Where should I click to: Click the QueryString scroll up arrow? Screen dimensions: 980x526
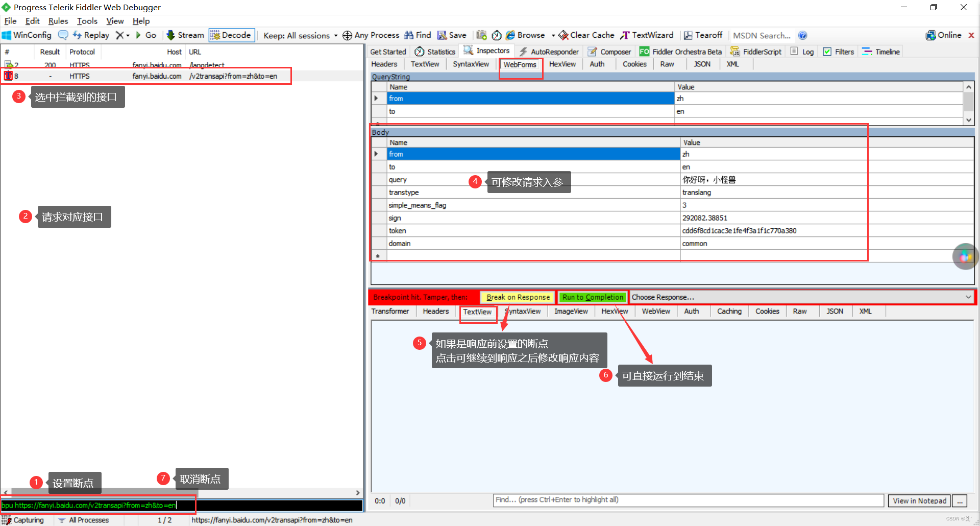pos(968,87)
